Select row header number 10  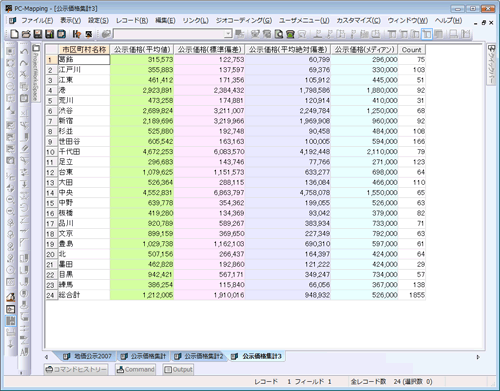click(x=51, y=152)
